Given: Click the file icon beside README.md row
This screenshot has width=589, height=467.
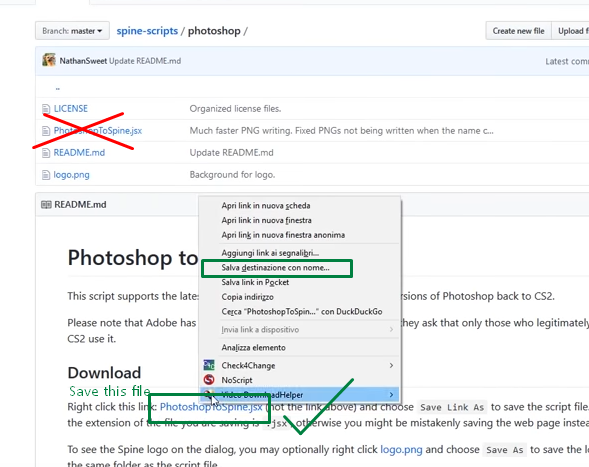Looking at the screenshot, I should (46, 153).
